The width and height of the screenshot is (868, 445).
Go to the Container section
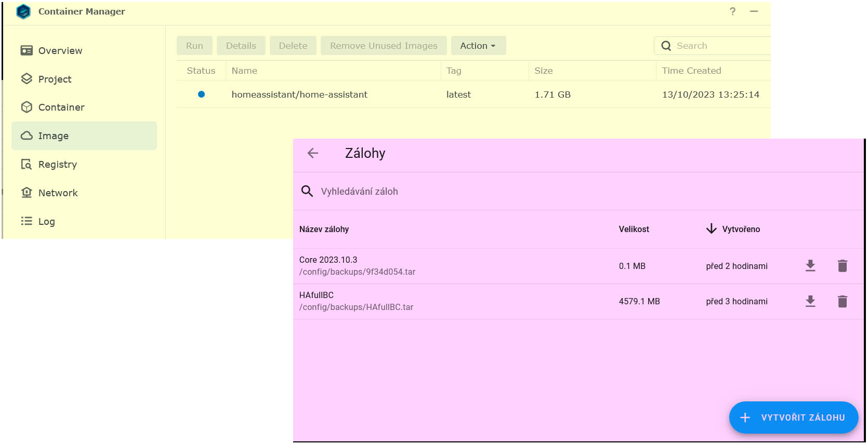[x=84, y=107]
